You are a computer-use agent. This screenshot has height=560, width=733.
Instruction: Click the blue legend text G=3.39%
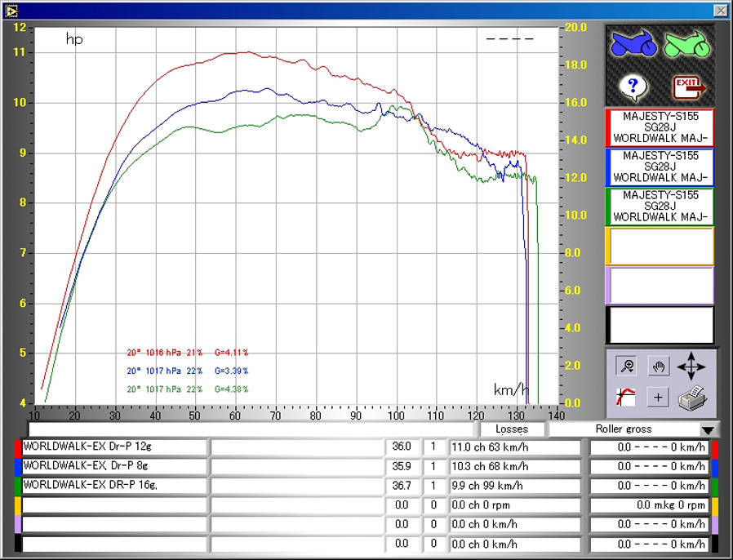(x=231, y=371)
